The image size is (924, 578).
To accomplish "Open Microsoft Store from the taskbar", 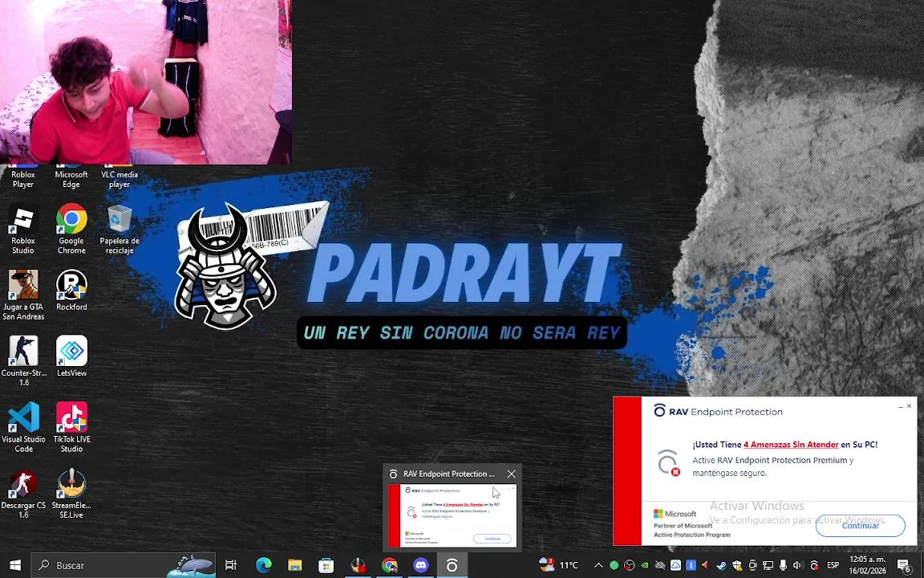I will tap(326, 565).
